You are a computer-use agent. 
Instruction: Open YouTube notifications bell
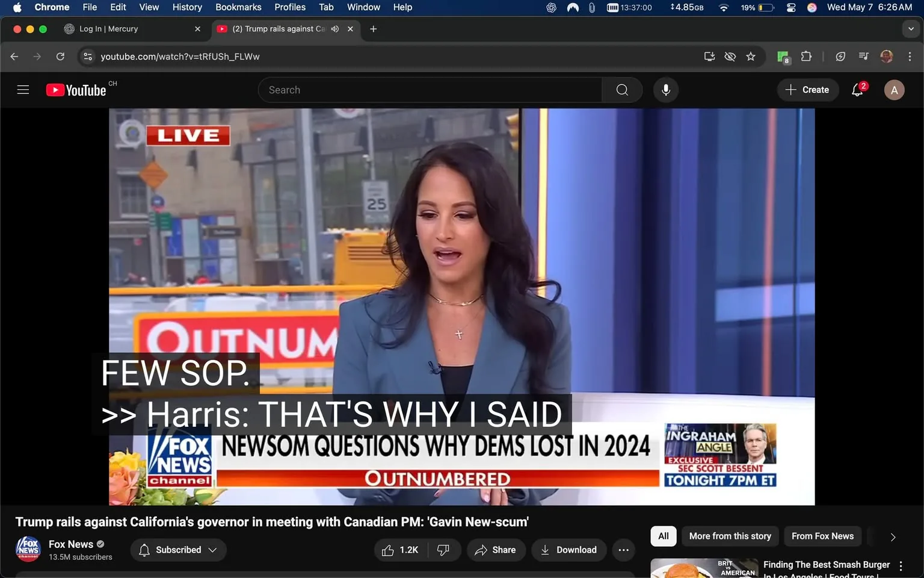point(857,89)
